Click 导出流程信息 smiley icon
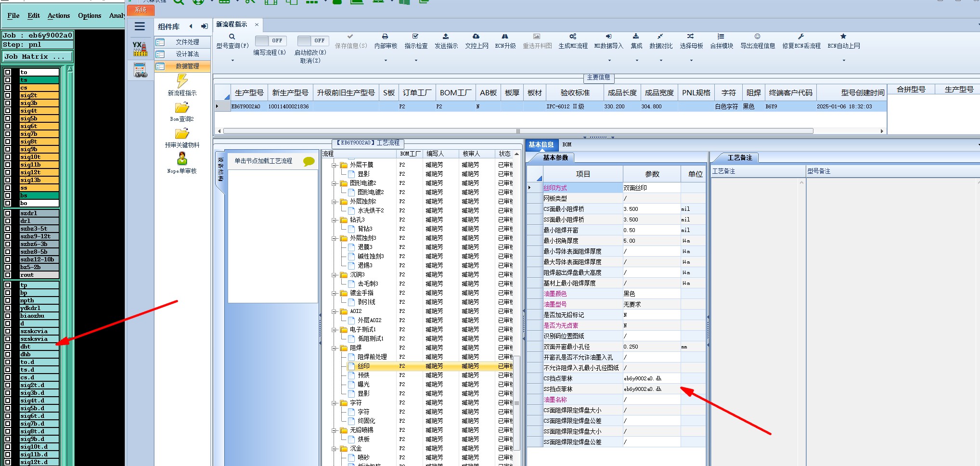The width and height of the screenshot is (980, 466). pos(757,37)
